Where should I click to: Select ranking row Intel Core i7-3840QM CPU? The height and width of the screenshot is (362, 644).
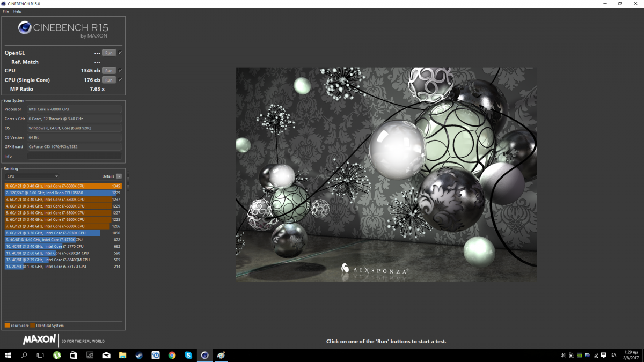pyautogui.click(x=63, y=260)
